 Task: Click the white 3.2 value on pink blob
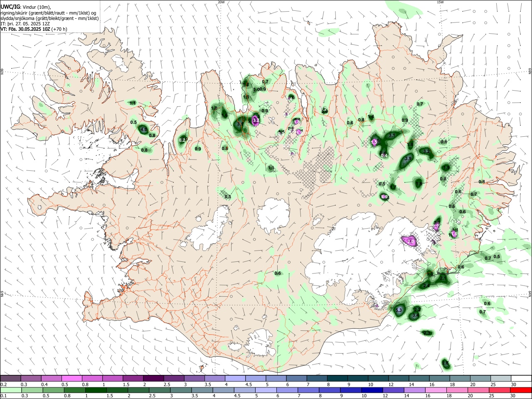coord(256,121)
